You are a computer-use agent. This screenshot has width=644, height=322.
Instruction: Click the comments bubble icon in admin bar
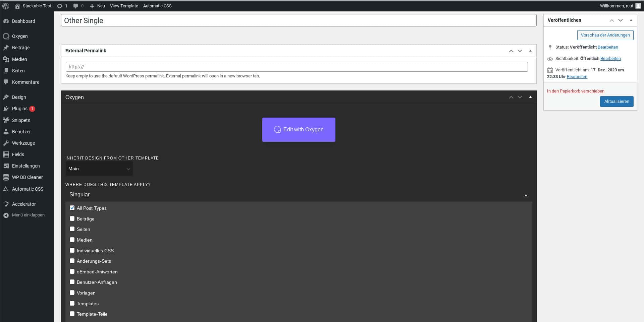(x=76, y=6)
